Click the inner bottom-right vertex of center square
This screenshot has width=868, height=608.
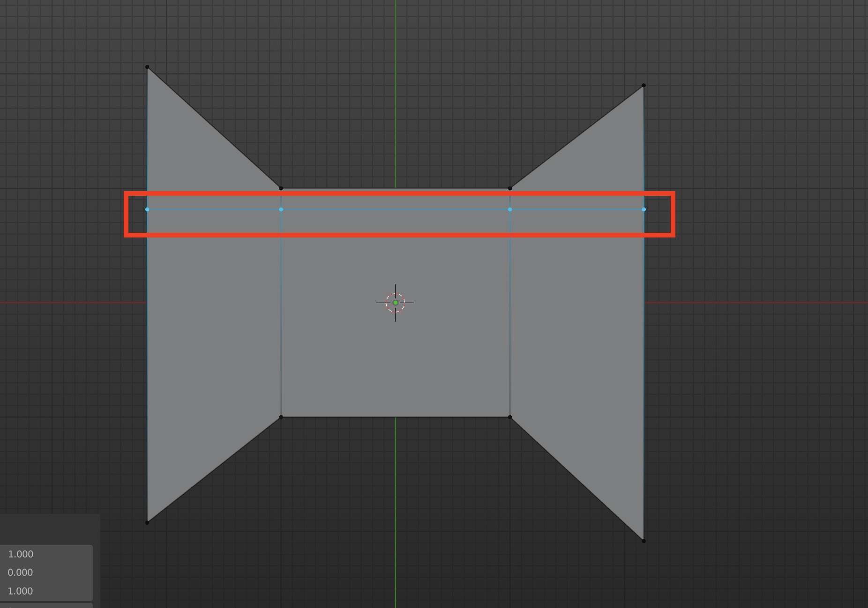[x=510, y=417]
